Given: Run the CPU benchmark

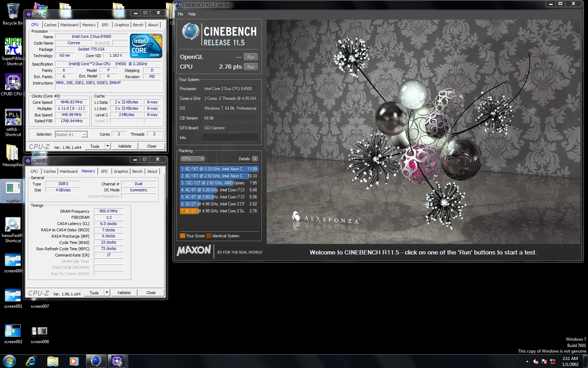Looking at the screenshot, I should 251,67.
